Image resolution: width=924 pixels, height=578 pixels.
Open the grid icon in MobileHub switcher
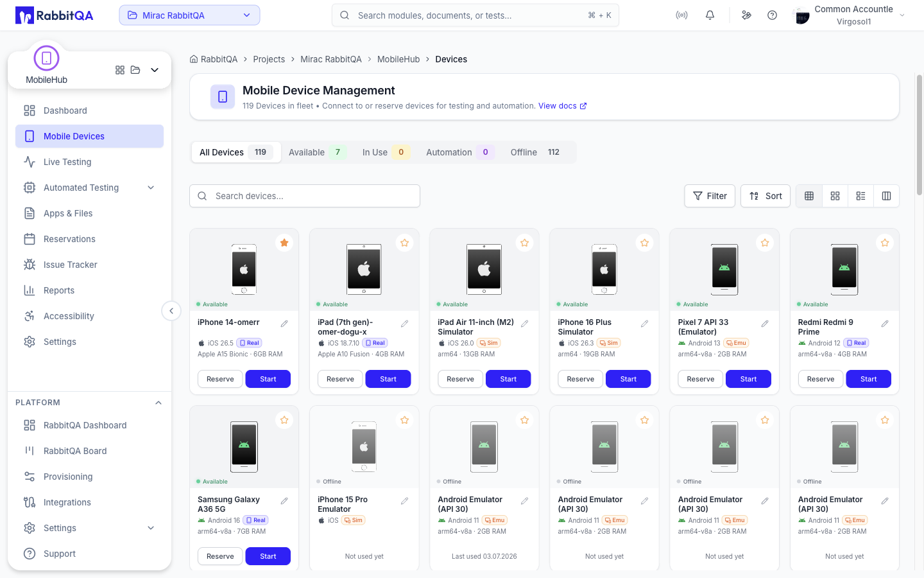click(120, 70)
